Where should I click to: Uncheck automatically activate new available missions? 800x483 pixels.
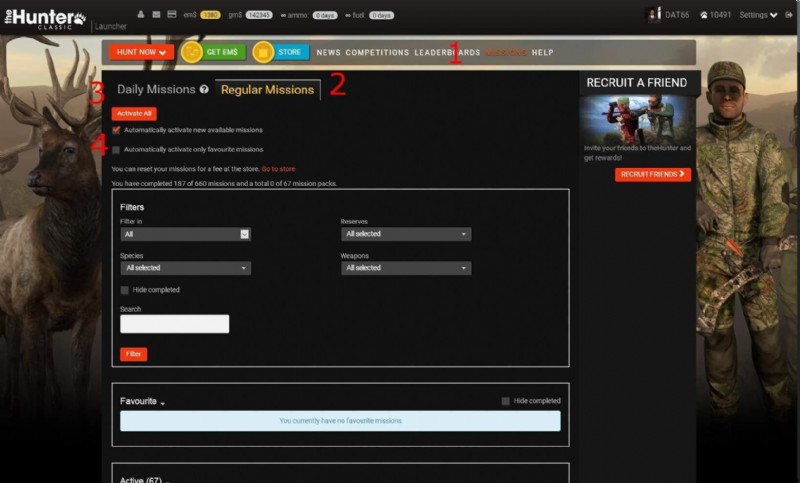pos(117,130)
